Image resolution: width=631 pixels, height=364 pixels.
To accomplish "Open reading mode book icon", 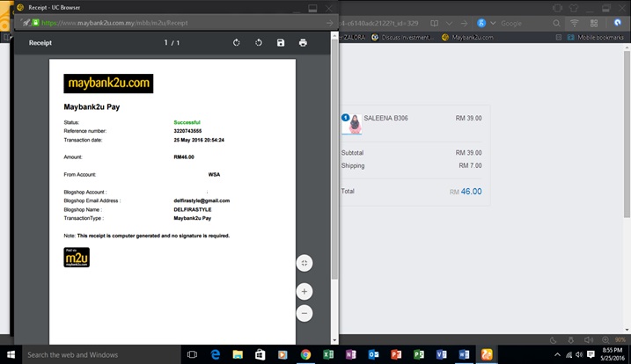I will (x=434, y=24).
